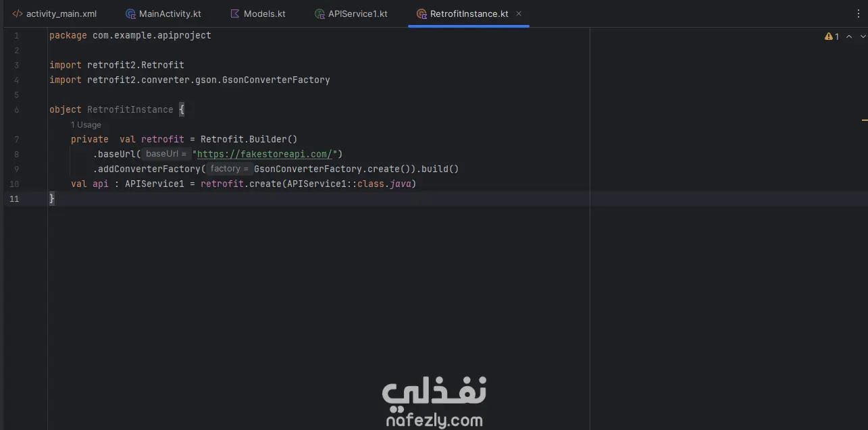
Task: Click the Kotlin class icon on MainActivity.kt tab
Action: [x=130, y=14]
